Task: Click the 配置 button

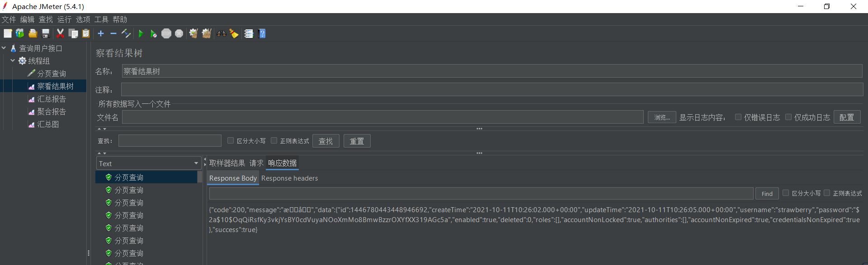Action: 847,117
